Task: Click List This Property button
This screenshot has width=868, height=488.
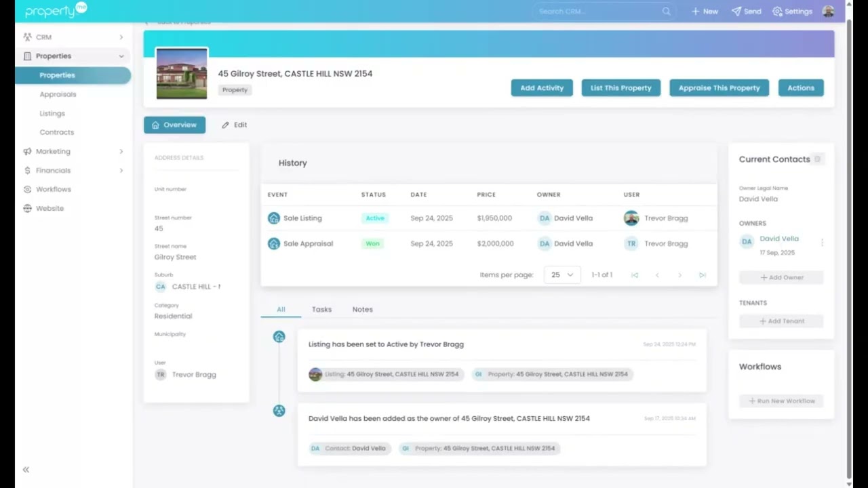Action: (x=620, y=88)
